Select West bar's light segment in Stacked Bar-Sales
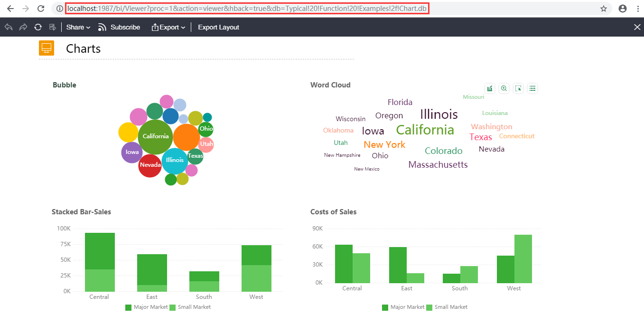This screenshot has width=644, height=325. click(x=256, y=278)
